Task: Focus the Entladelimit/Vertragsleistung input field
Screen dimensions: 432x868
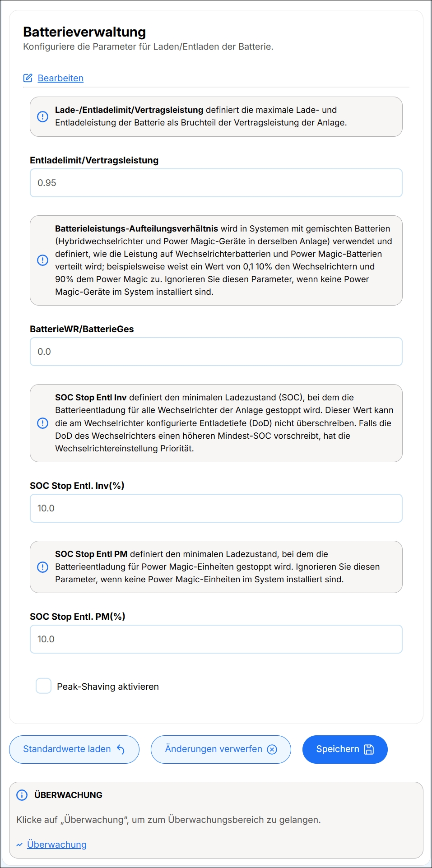Action: 216,183
